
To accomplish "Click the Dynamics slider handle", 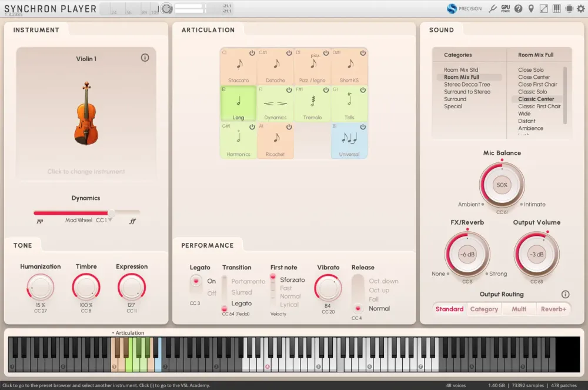I will [x=111, y=212].
